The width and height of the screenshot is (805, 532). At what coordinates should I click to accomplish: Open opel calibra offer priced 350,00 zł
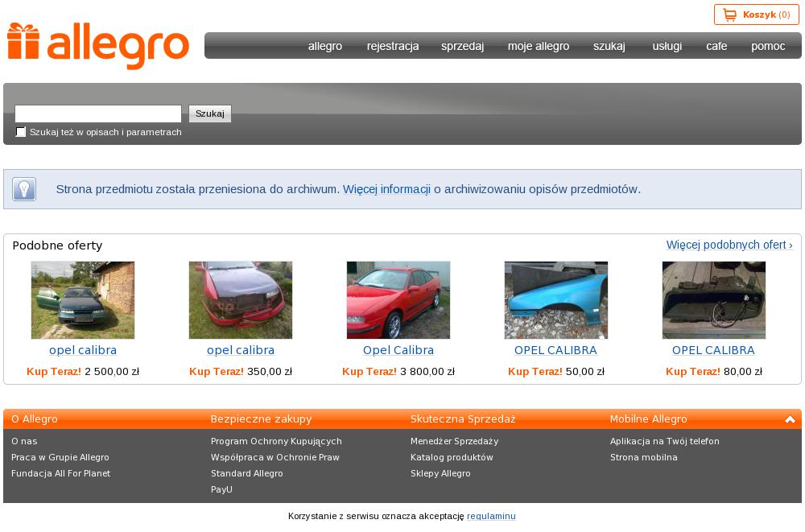click(240, 350)
